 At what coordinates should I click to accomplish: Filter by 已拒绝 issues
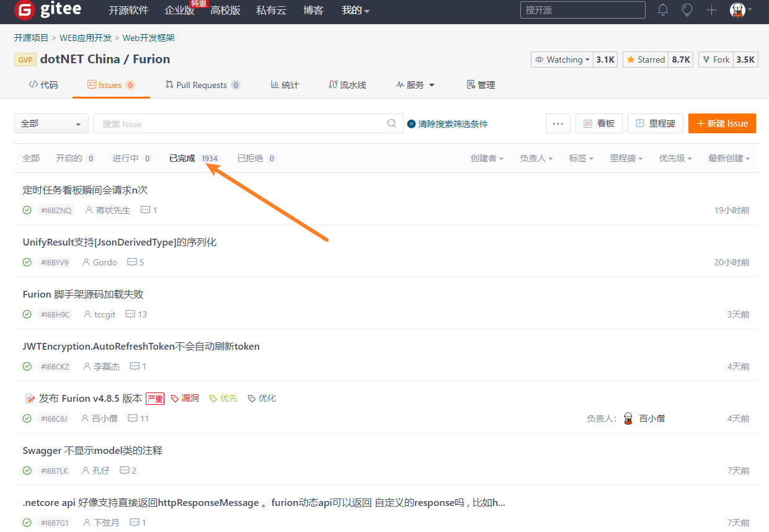click(257, 158)
